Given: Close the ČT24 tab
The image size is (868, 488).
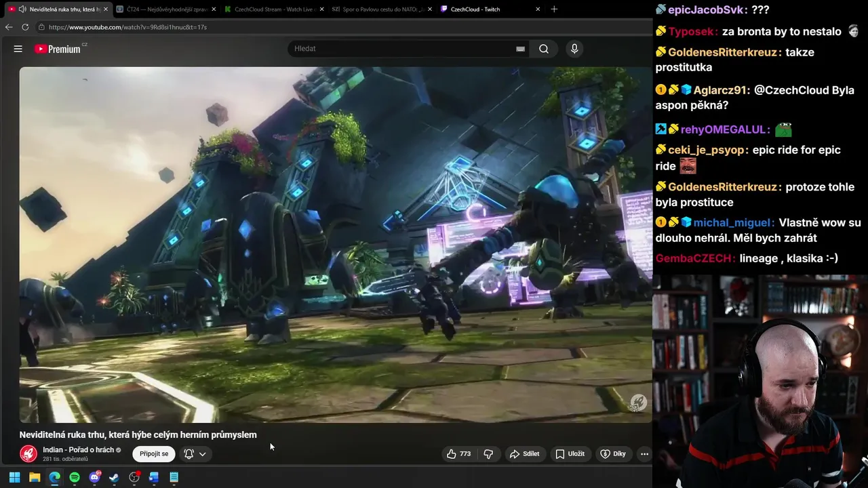Looking at the screenshot, I should click(x=214, y=9).
